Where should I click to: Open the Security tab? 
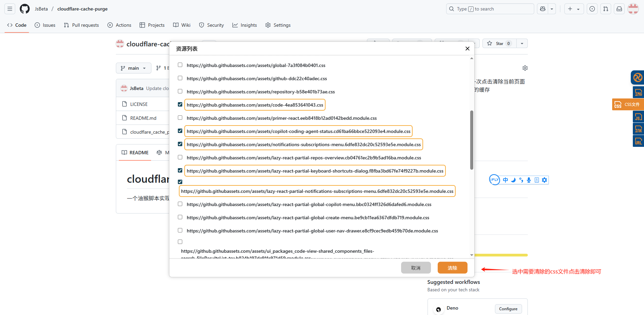pos(211,25)
